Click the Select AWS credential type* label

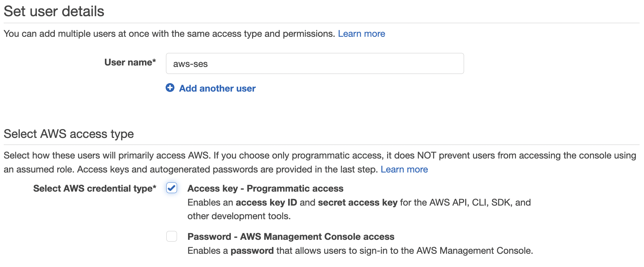tap(95, 189)
